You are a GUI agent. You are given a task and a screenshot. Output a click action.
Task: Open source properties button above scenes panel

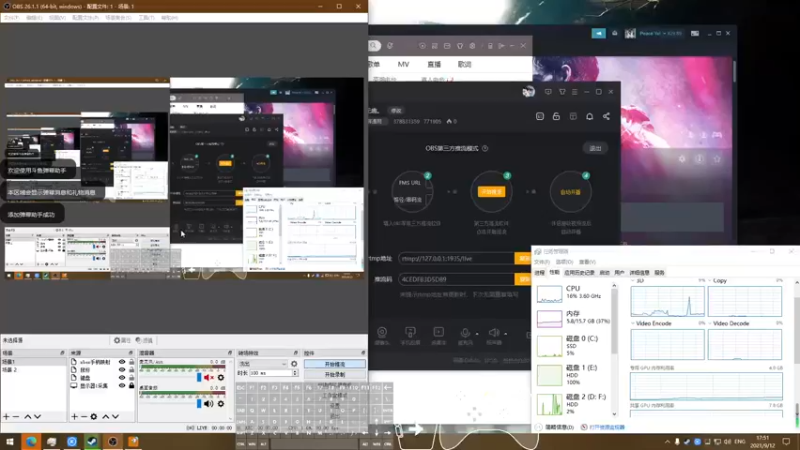tap(122, 340)
